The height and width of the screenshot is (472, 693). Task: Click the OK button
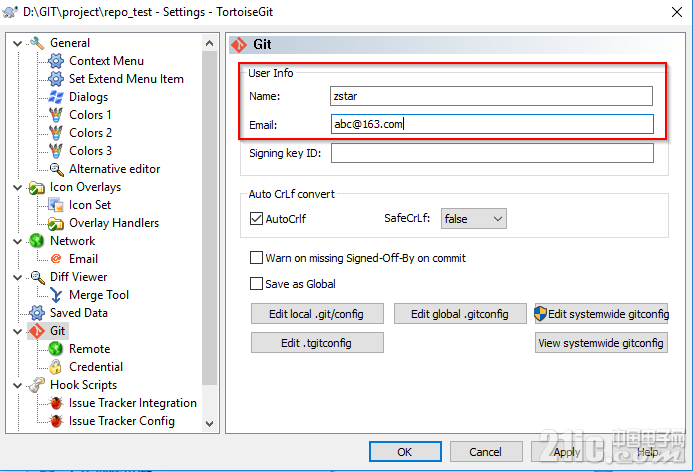click(405, 452)
